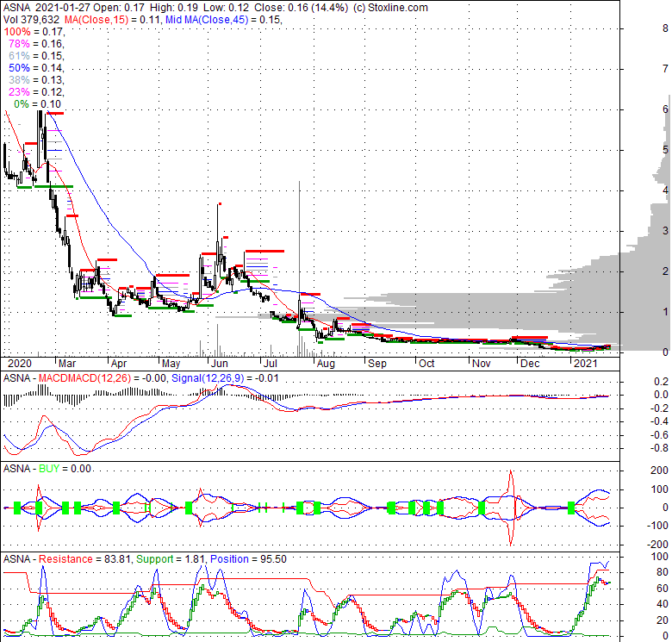The height and width of the screenshot is (642, 672).
Task: Click price axis label 7
Action: [x=665, y=69]
